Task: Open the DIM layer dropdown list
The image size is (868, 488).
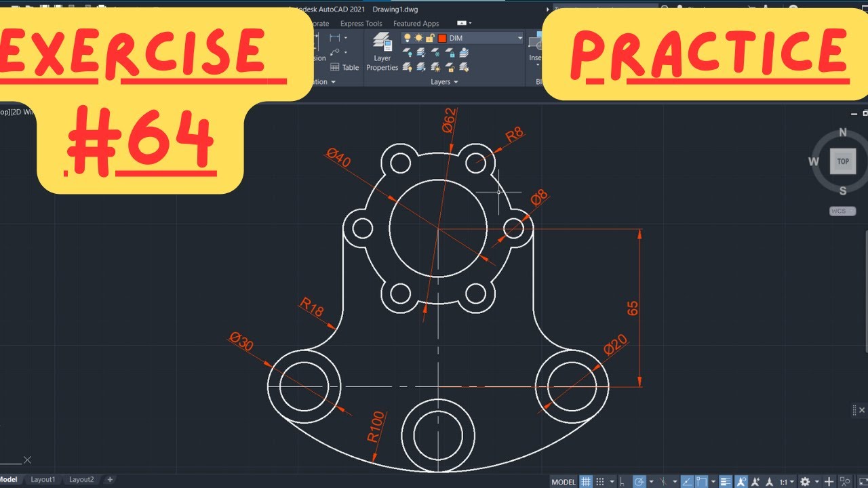Action: coord(520,38)
